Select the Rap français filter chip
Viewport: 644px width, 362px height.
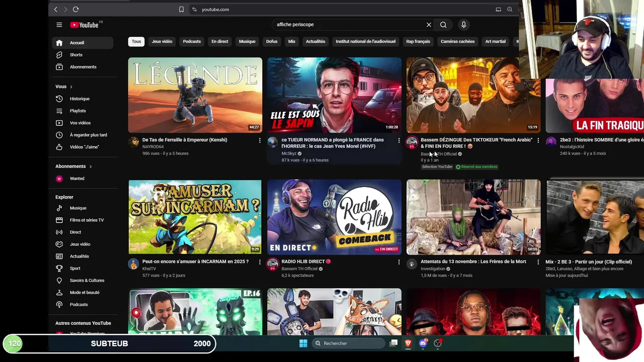[x=418, y=42]
